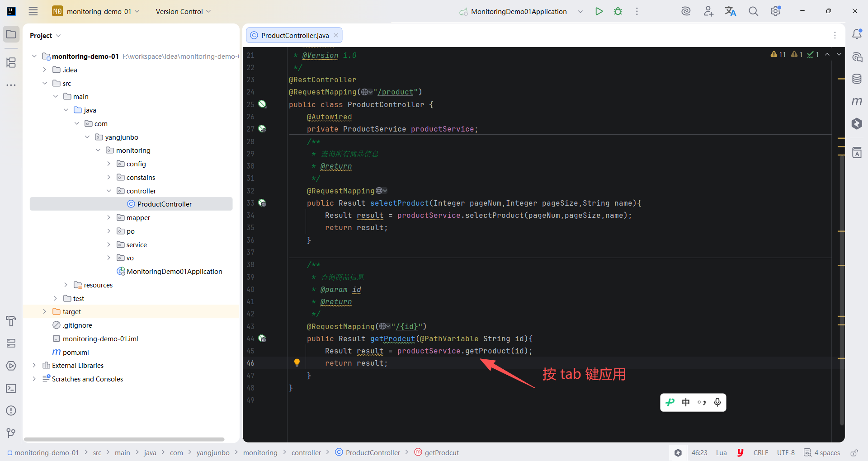Viewport: 868px width, 461px height.
Task: Open the Build hammer tool window
Action: (11, 321)
